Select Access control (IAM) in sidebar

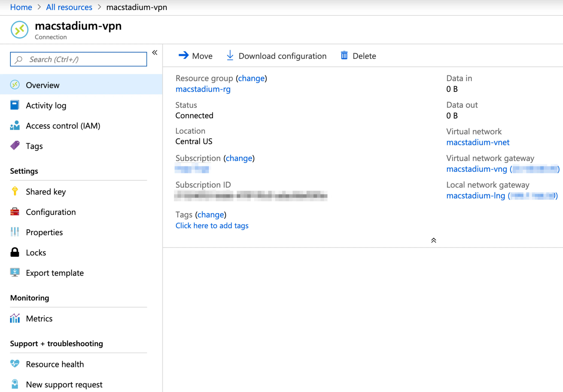(x=63, y=126)
